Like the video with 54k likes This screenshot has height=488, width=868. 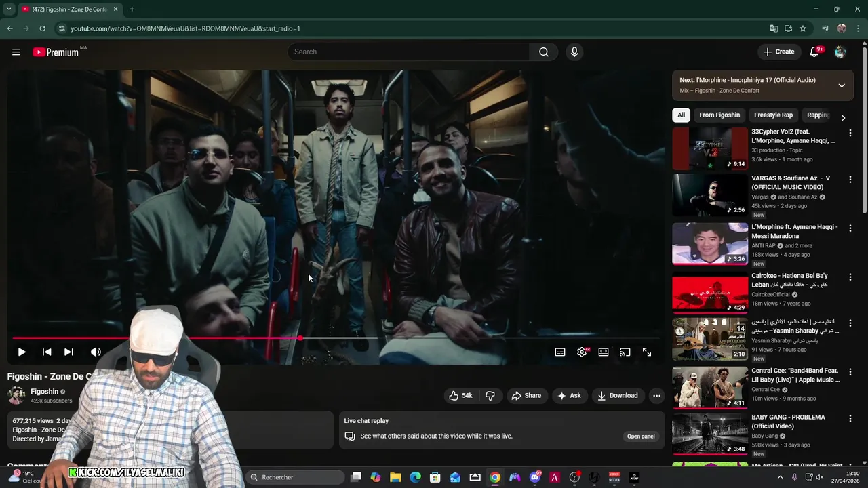460,396
